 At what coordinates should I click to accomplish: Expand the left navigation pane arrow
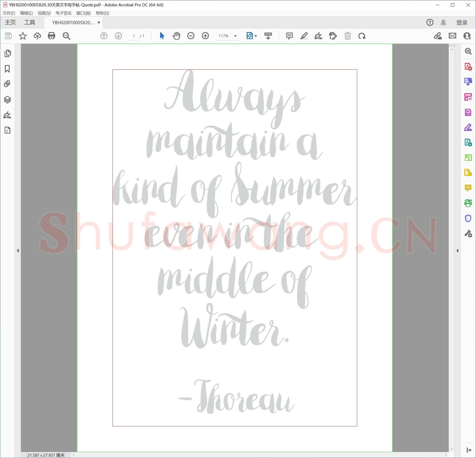pyautogui.click(x=18, y=251)
